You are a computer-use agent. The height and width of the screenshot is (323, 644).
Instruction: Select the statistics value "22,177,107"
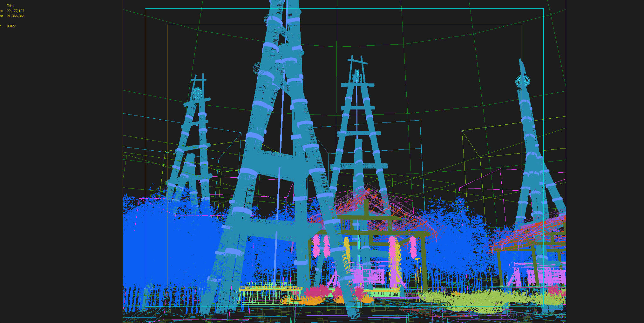(16, 11)
